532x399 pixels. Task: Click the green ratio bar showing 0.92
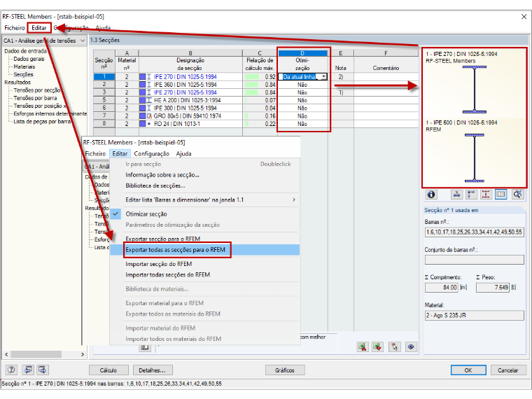tap(251, 77)
